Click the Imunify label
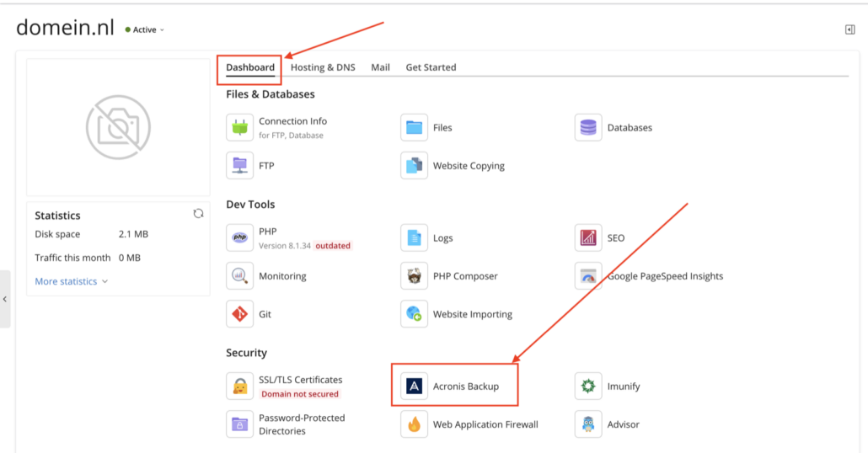Screen dimensions: 868x453 (624, 386)
